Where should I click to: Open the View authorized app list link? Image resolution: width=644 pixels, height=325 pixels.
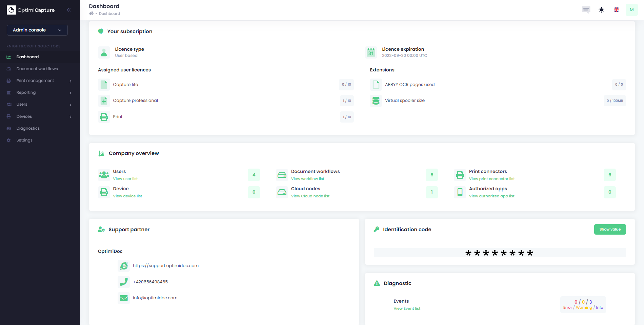[492, 196]
